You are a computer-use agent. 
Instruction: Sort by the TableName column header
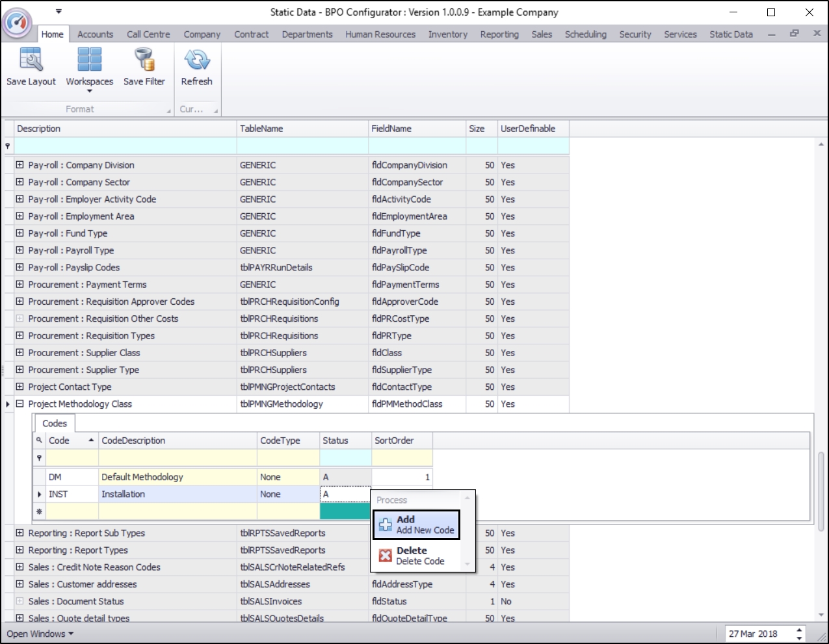tap(302, 129)
